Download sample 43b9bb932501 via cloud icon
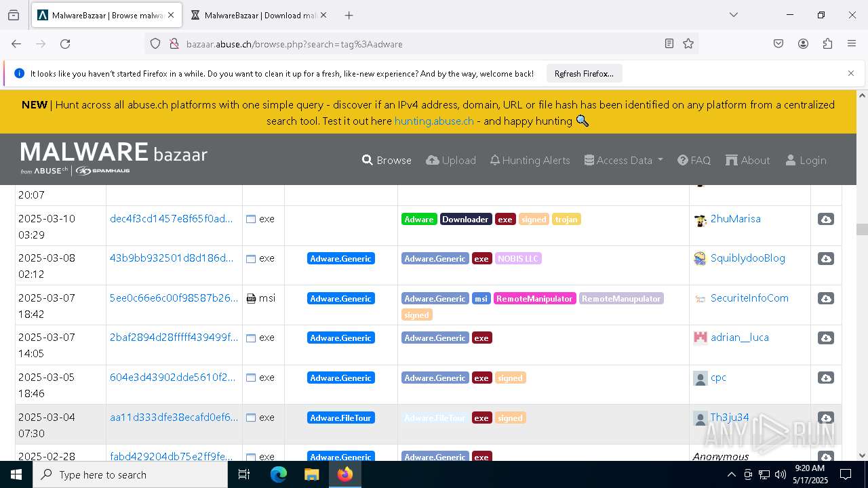The image size is (868, 488). (825, 259)
